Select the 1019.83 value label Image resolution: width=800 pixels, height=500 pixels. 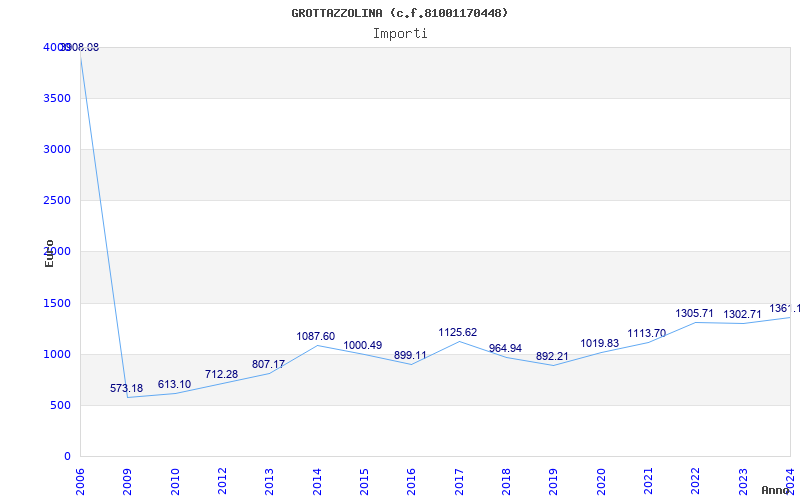[x=600, y=343]
